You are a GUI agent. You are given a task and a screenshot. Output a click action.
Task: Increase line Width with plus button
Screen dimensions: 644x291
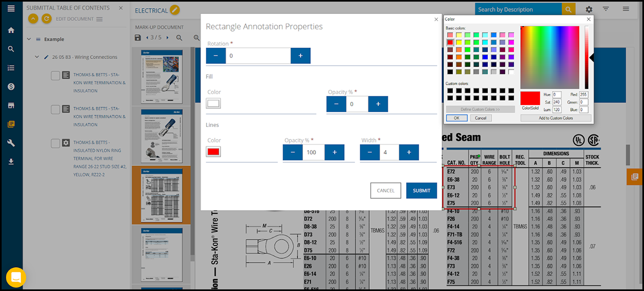click(x=409, y=153)
